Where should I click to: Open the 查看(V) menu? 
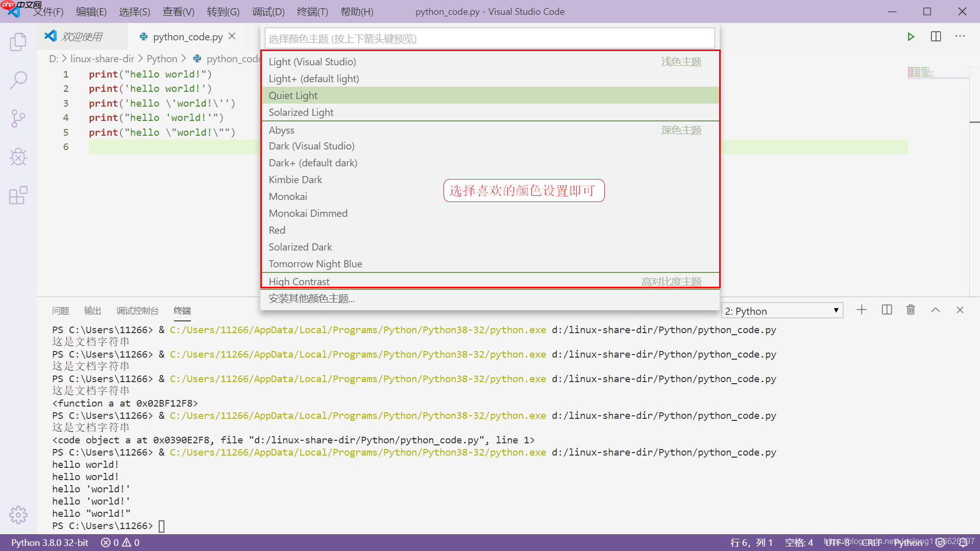click(178, 11)
